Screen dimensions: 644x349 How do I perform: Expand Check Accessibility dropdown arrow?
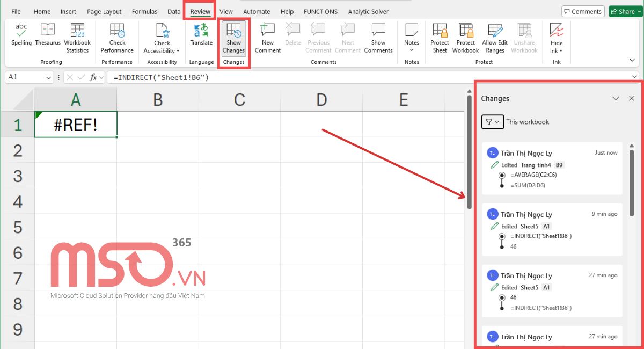pyautogui.click(x=178, y=51)
